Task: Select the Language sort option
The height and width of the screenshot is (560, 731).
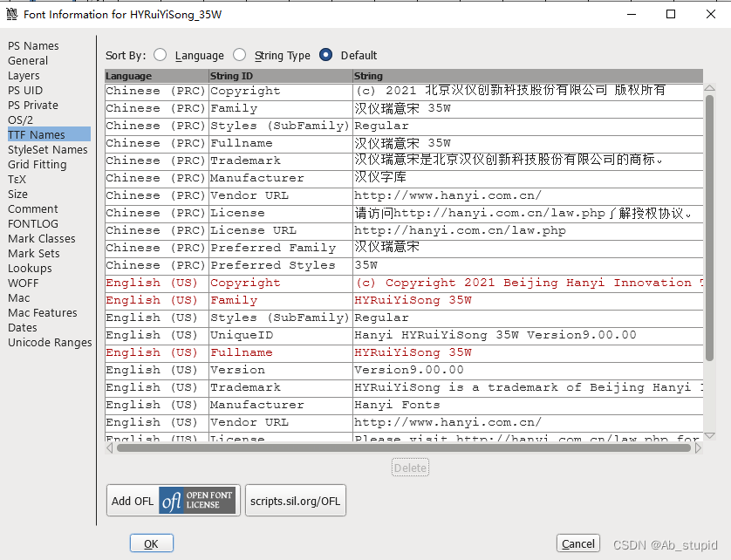Action: point(160,54)
